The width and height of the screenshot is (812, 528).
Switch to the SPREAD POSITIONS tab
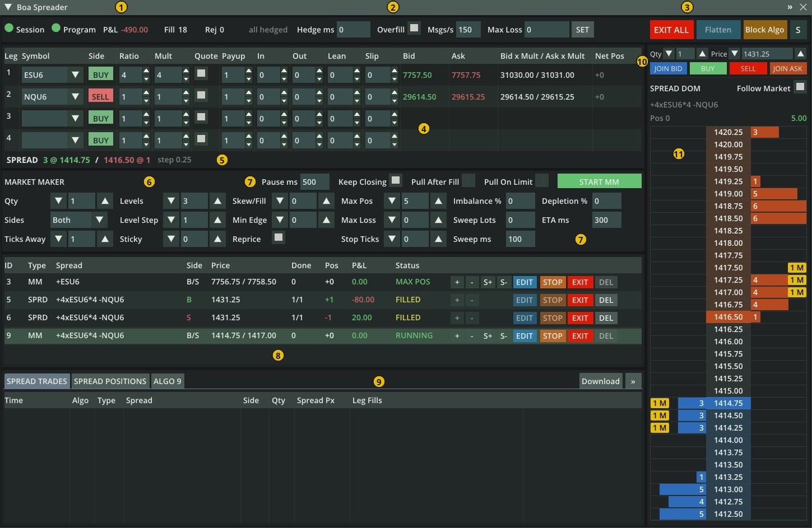click(x=110, y=381)
